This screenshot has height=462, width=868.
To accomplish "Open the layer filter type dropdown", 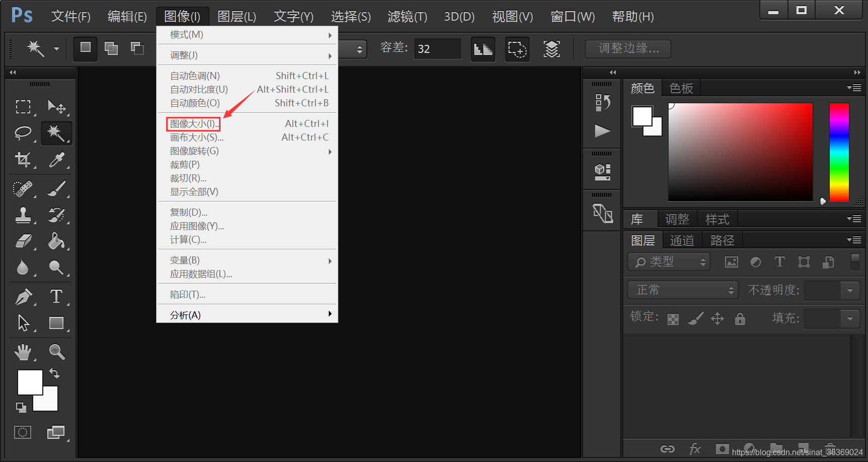I will click(x=669, y=262).
